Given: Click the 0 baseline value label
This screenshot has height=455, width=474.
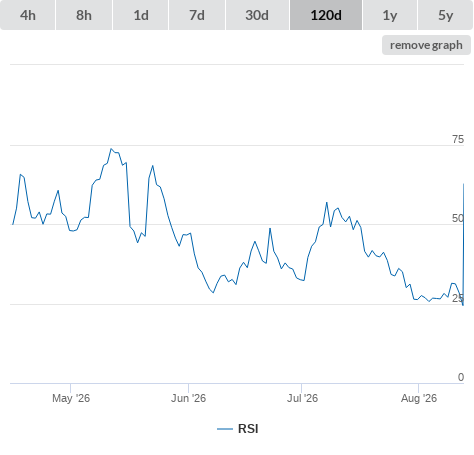Looking at the screenshot, I should pyautogui.click(x=461, y=377).
